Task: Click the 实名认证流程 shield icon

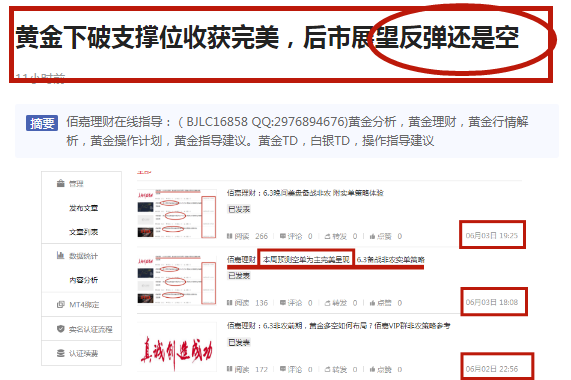Action: point(61,329)
